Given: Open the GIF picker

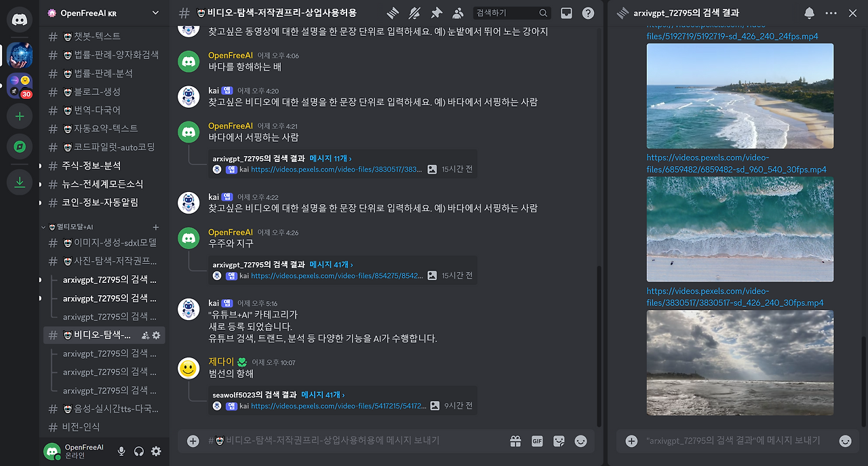Looking at the screenshot, I should click(536, 441).
